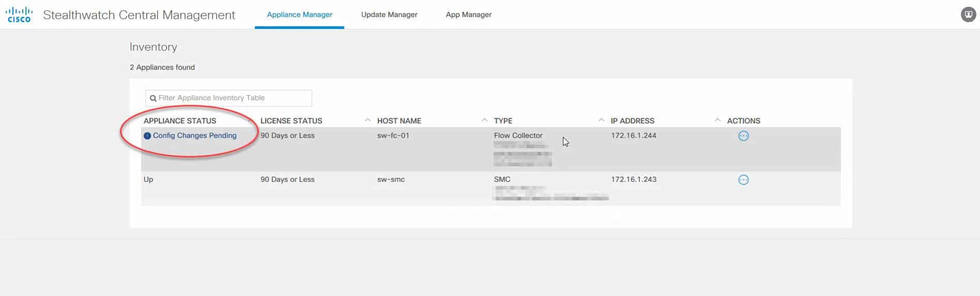Click the info icon beside Config Changes Pending
Image resolution: width=980 pixels, height=296 pixels.
coord(147,136)
